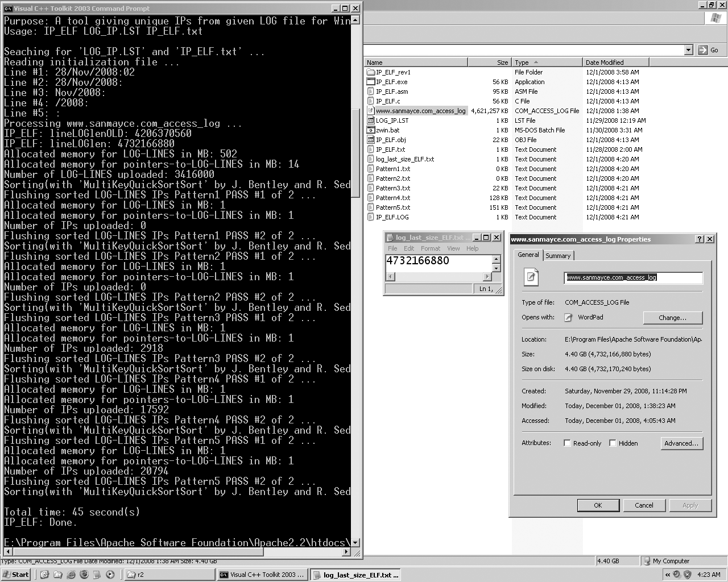The height and width of the screenshot is (582, 728).
Task: Select the IP_ELF.obj file icon
Action: [371, 140]
